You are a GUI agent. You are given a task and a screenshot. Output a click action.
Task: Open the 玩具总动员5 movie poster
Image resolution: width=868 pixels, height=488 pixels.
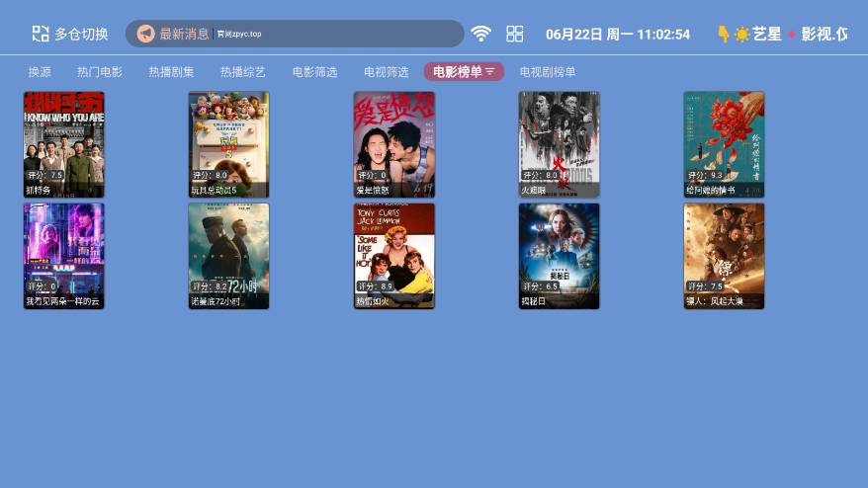pyautogui.click(x=228, y=144)
